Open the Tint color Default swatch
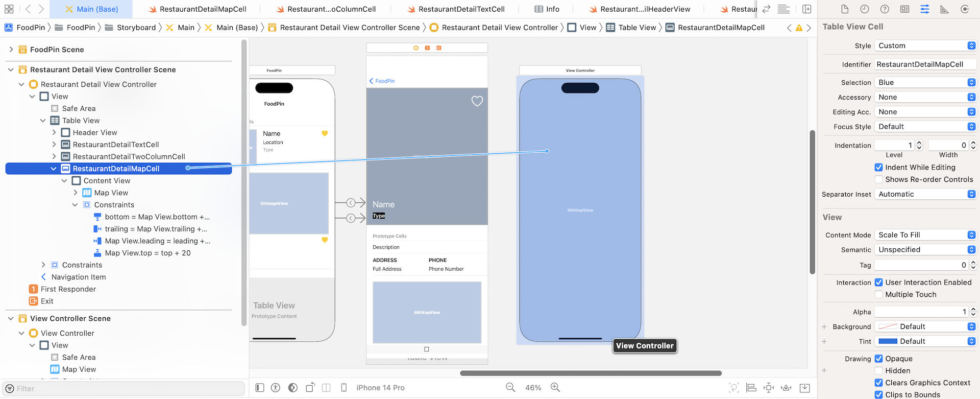 (x=925, y=341)
